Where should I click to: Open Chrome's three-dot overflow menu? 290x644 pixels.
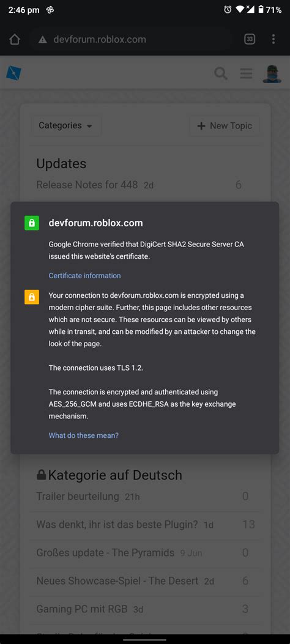pyautogui.click(x=273, y=39)
